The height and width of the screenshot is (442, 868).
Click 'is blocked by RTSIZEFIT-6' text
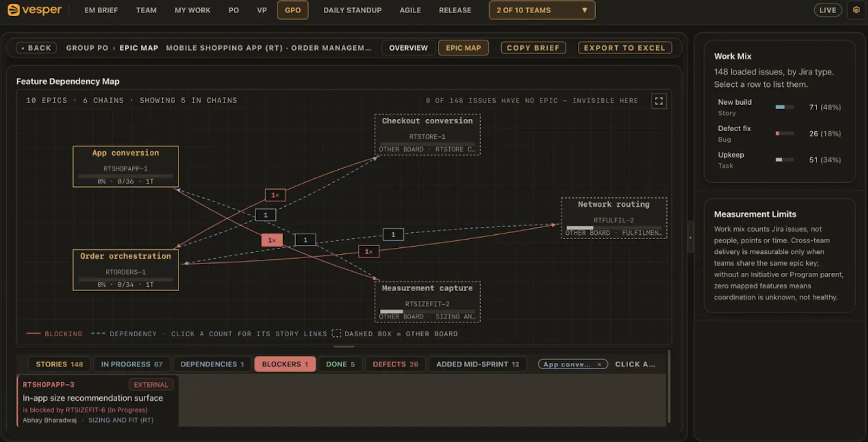click(x=64, y=410)
